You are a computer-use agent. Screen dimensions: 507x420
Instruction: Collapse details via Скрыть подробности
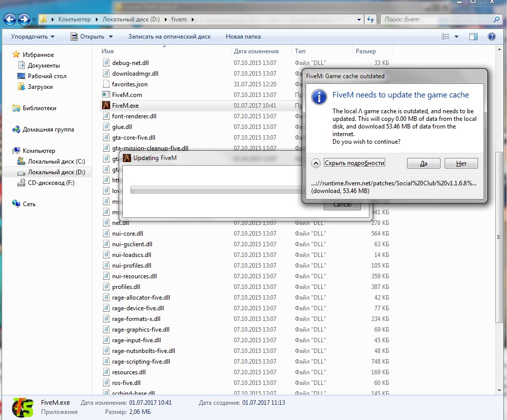(355, 163)
